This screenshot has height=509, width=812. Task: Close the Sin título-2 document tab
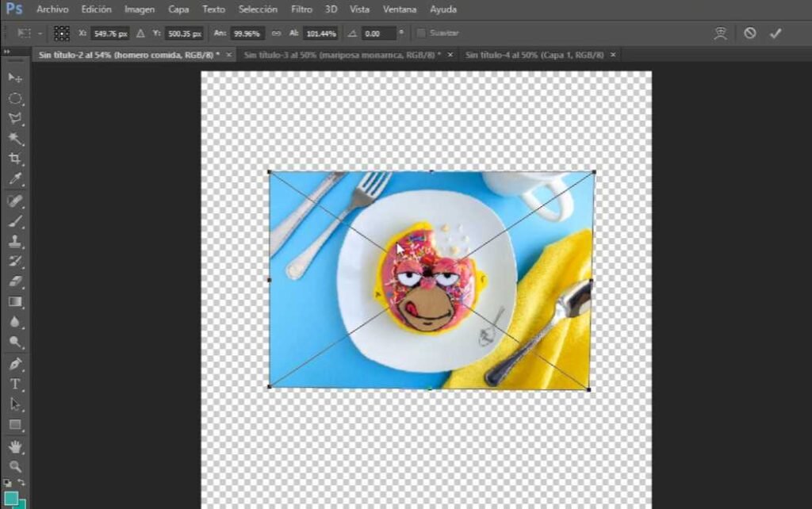228,55
